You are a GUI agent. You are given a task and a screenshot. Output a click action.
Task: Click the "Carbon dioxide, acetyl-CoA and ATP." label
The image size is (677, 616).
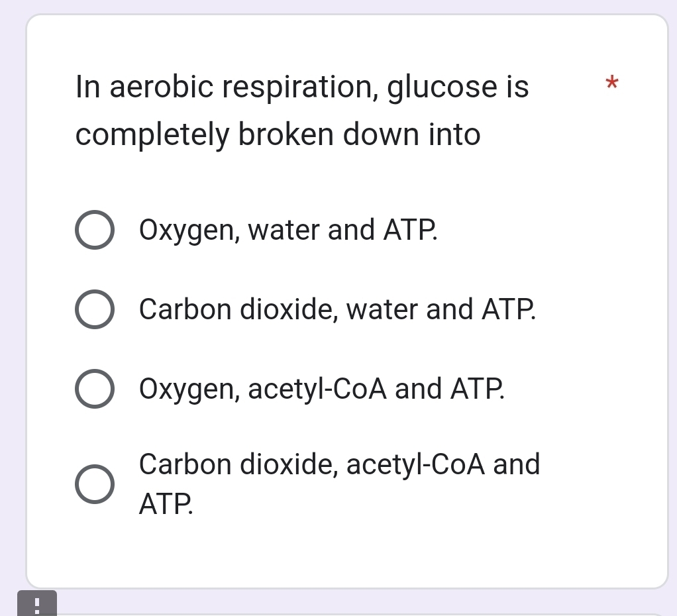(338, 484)
